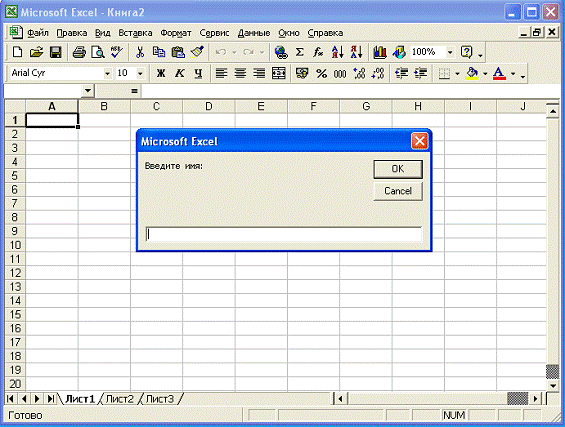Save the workbook with the floppy disk icon

point(55,52)
